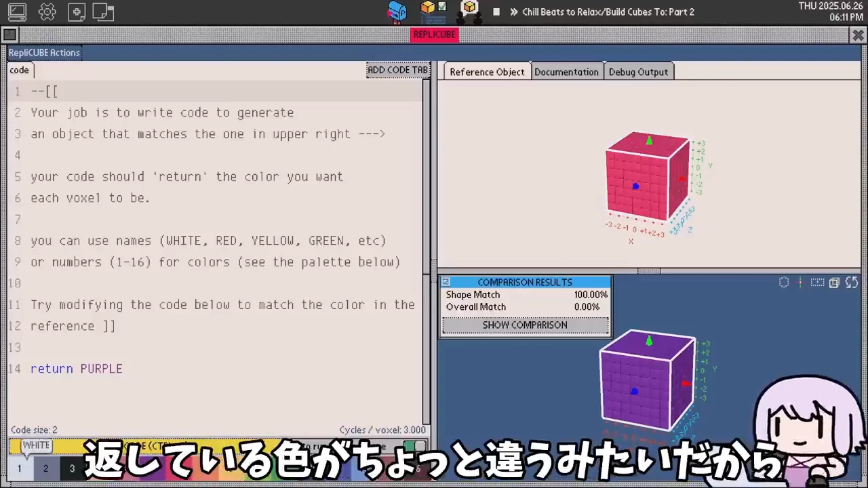This screenshot has width=868, height=488.
Task: Select palette color 1 swatch
Action: [19, 468]
